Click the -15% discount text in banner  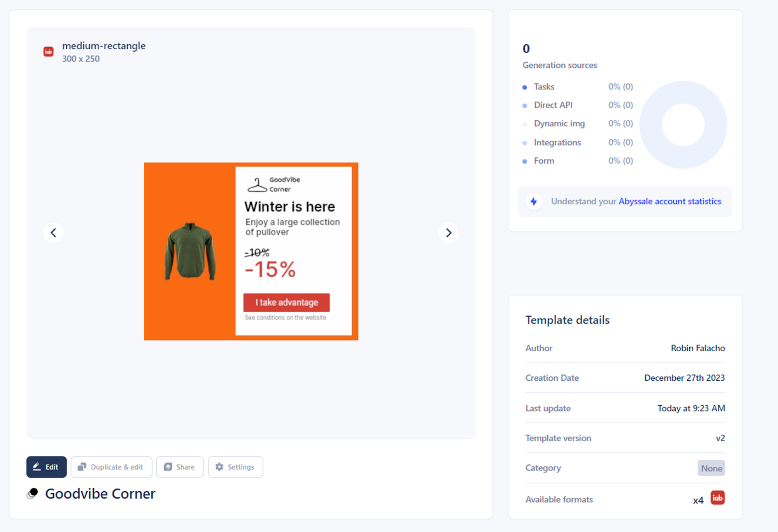(270, 269)
